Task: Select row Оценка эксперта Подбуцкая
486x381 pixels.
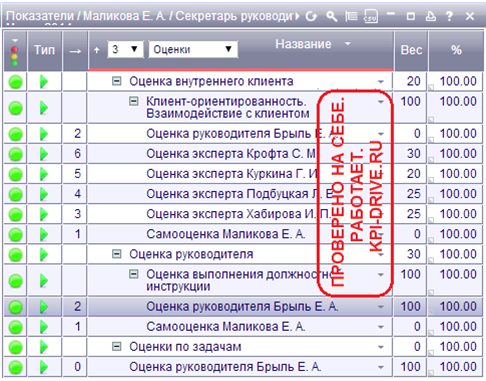Action: point(243,194)
